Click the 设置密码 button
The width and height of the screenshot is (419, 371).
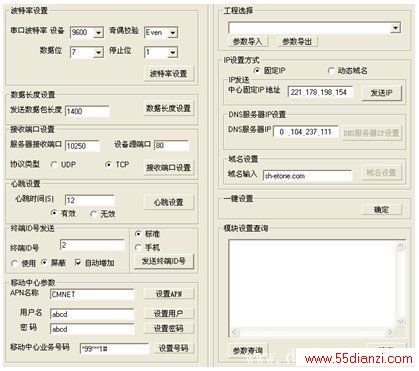(169, 328)
